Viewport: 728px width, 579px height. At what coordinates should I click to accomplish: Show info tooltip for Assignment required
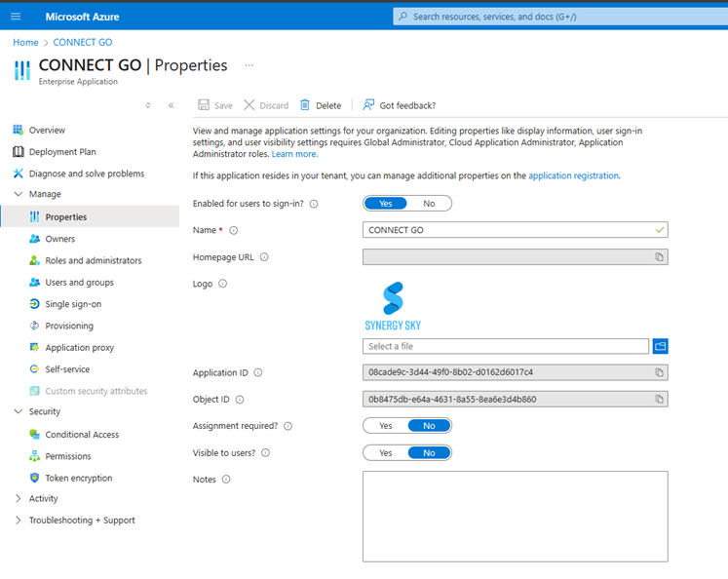(x=287, y=426)
